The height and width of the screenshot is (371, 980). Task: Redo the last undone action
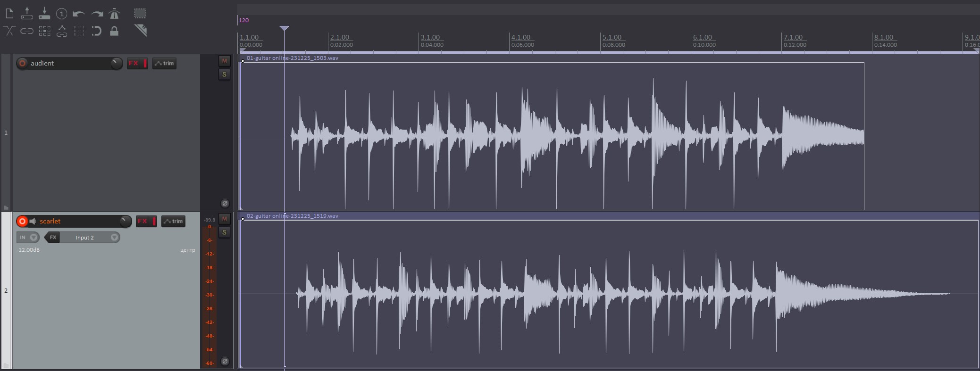pyautogui.click(x=97, y=14)
